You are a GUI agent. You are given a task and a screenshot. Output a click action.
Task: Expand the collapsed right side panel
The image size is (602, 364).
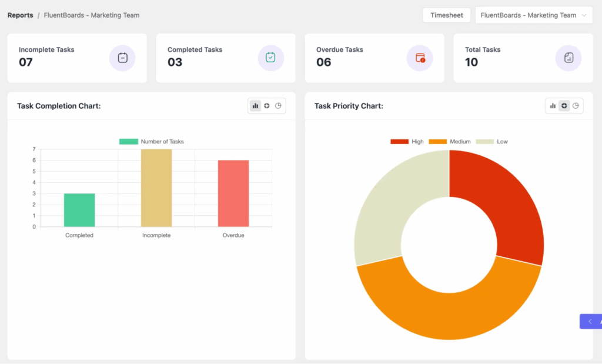tap(590, 321)
